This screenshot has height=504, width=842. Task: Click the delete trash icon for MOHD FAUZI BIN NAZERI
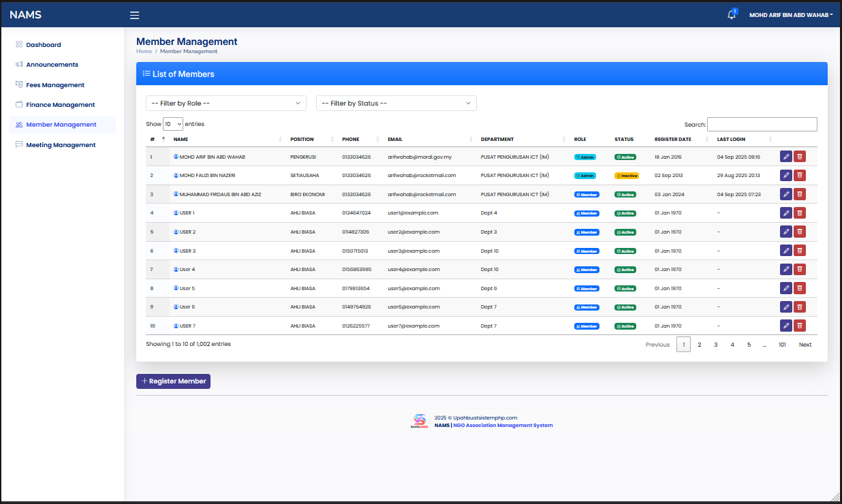[800, 175]
